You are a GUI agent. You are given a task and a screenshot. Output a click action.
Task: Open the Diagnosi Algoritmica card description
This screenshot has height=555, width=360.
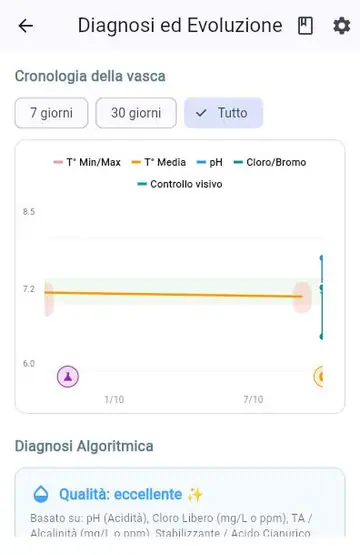[x=171, y=526]
